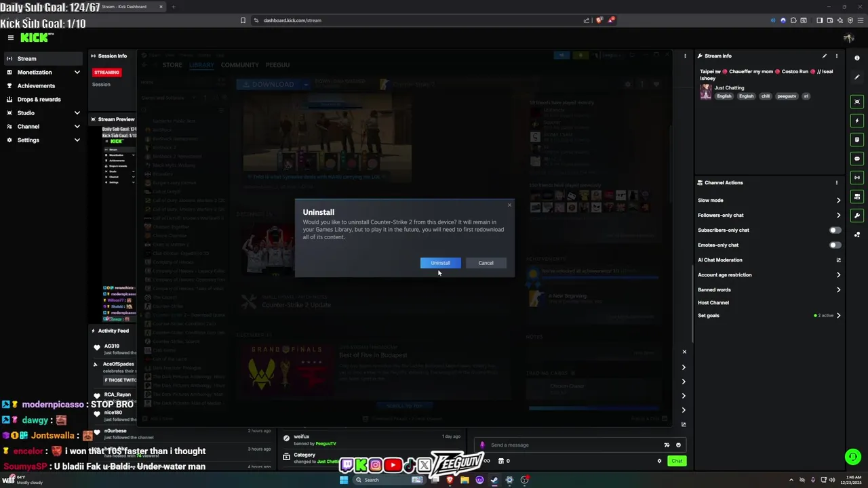The height and width of the screenshot is (488, 868).
Task: Toggle Subscribers-only chat switch
Action: coord(835,230)
